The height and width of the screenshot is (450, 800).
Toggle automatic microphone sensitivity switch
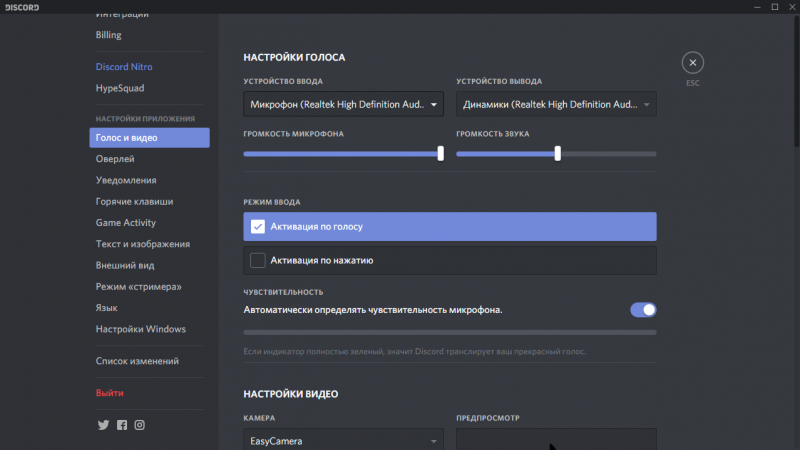point(643,310)
